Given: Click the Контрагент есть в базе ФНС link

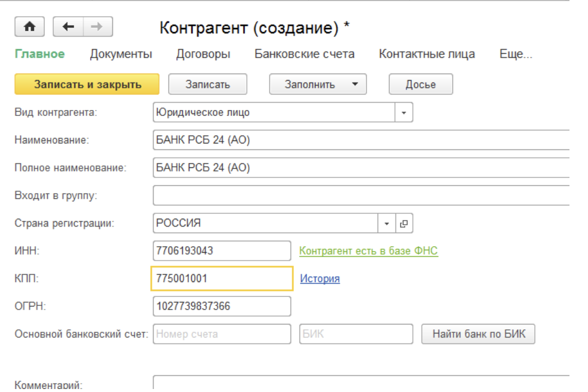Looking at the screenshot, I should [x=368, y=251].
